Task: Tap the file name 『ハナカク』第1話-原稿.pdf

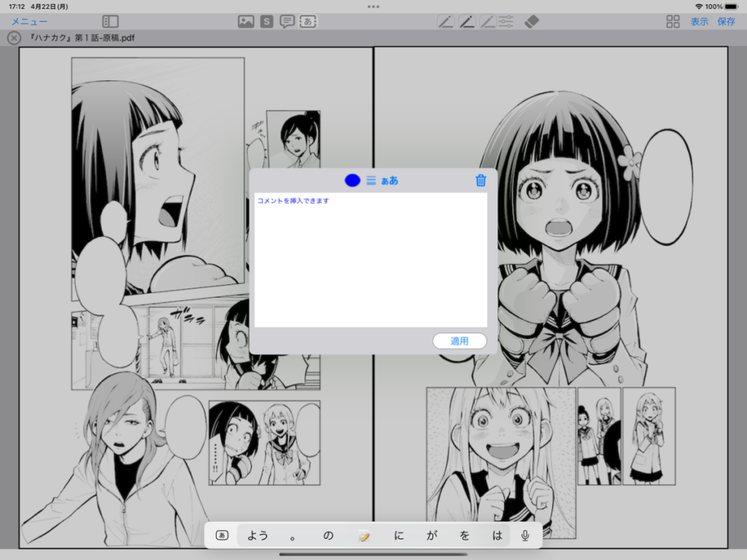Action: pos(82,38)
